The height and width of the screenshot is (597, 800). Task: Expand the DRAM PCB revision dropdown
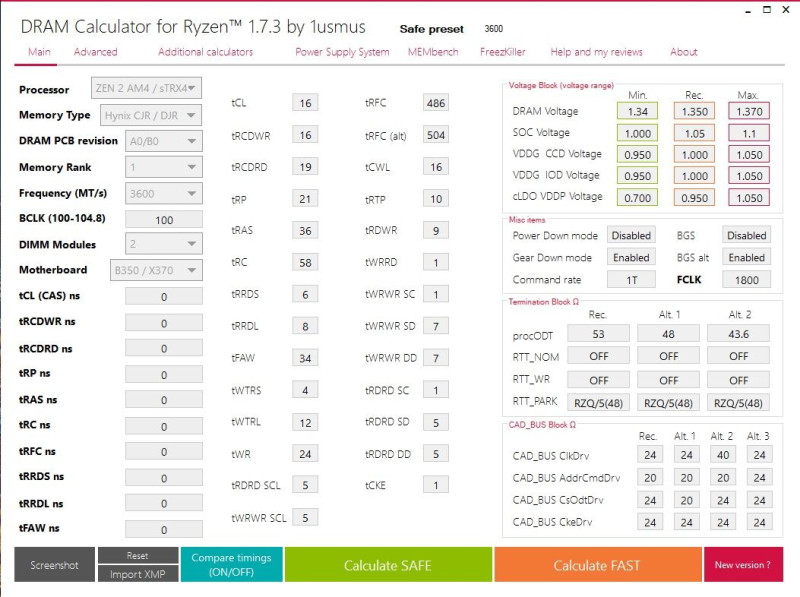point(164,141)
